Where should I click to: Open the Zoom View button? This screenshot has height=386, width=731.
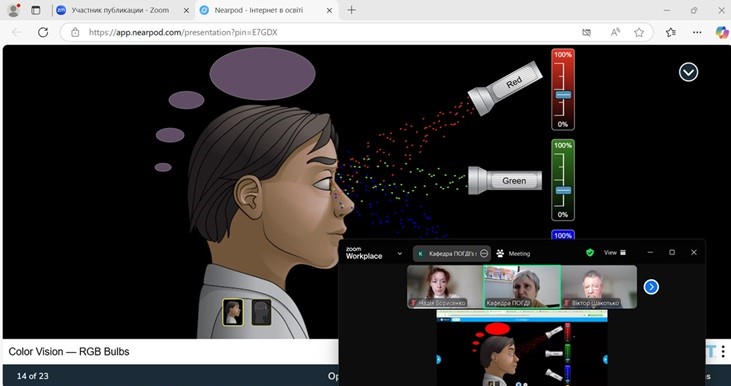point(615,253)
